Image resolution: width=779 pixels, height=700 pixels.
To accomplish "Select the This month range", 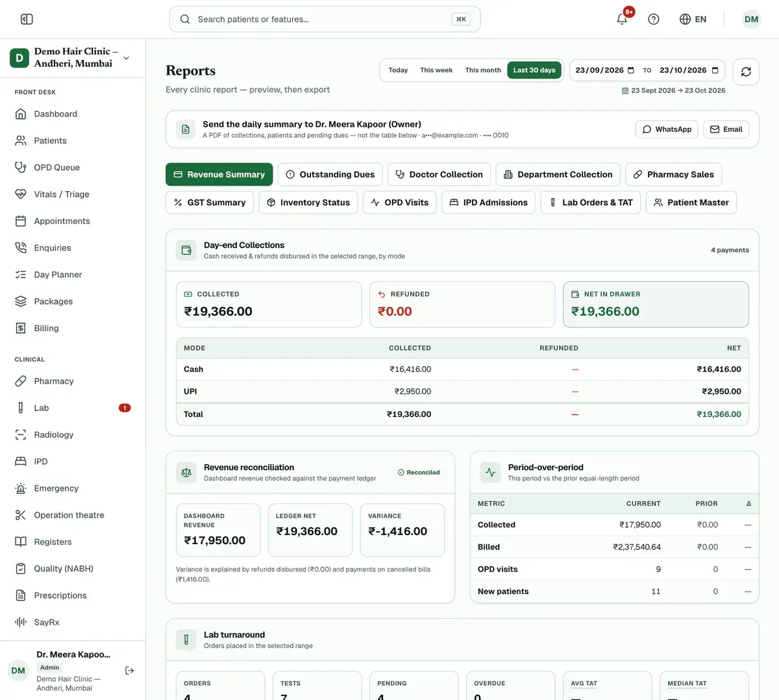I will (x=483, y=70).
